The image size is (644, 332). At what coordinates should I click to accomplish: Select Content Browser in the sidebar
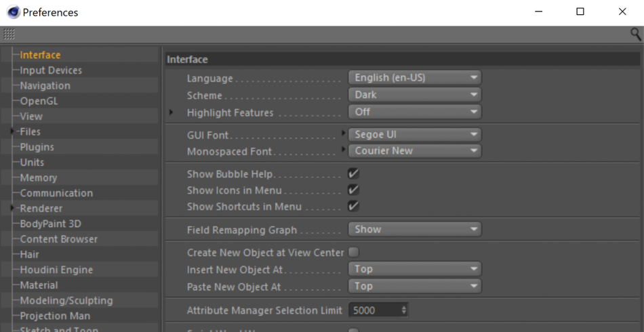click(59, 239)
